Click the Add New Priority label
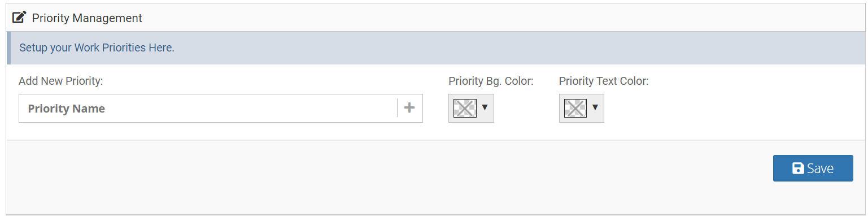This screenshot has height=216, width=868. pos(60,81)
